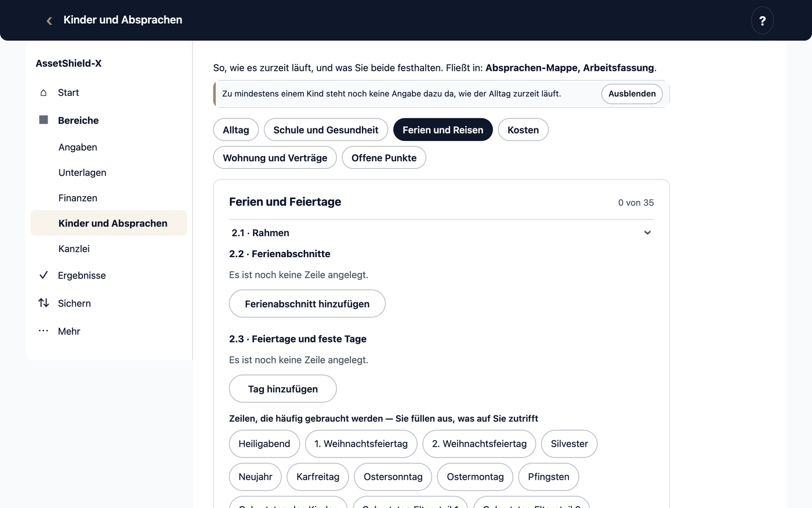
Task: Open the Wohnung und Verträge tab
Action: point(275,158)
